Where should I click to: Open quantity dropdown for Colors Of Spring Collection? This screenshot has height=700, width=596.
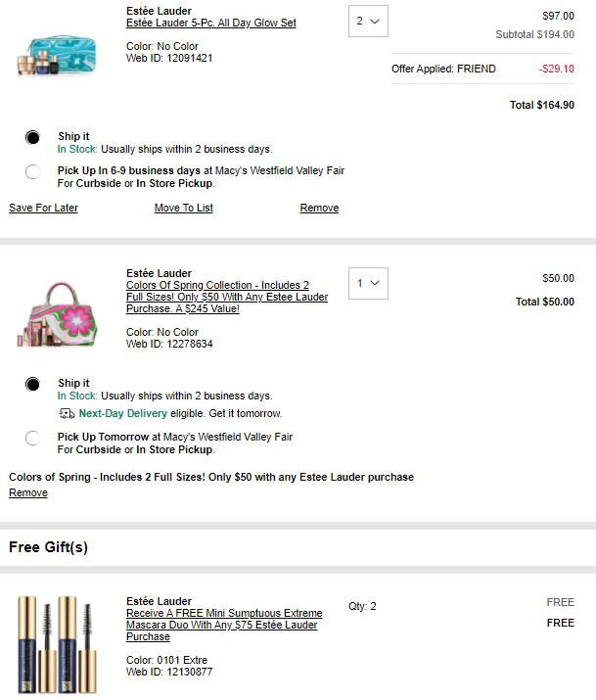[x=368, y=283]
